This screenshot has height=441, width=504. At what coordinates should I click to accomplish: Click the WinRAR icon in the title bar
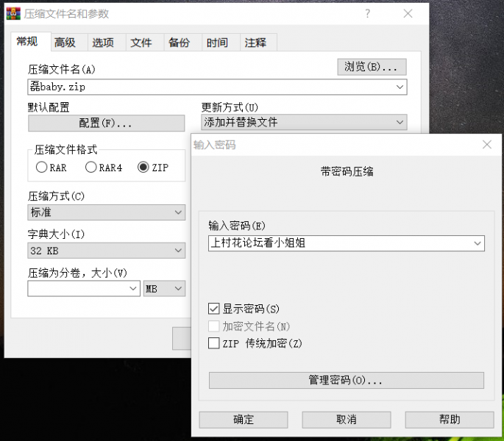tap(13, 13)
